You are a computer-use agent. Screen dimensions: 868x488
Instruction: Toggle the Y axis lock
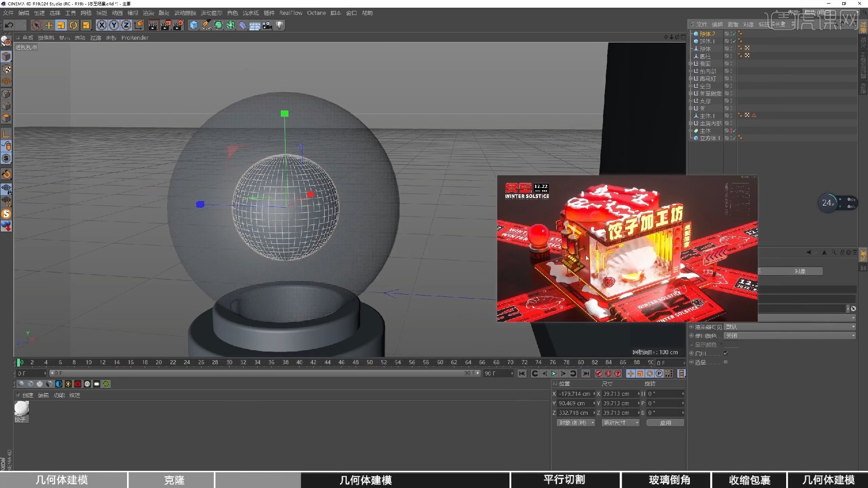(x=114, y=25)
